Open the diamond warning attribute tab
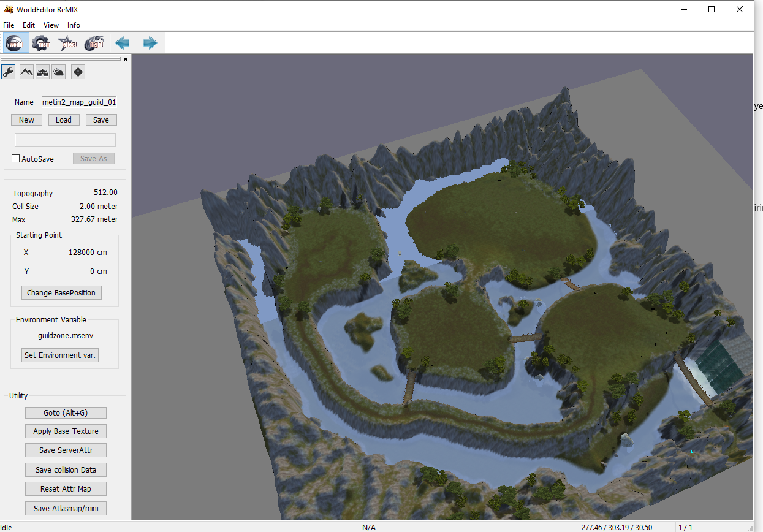The image size is (763, 532). (78, 72)
